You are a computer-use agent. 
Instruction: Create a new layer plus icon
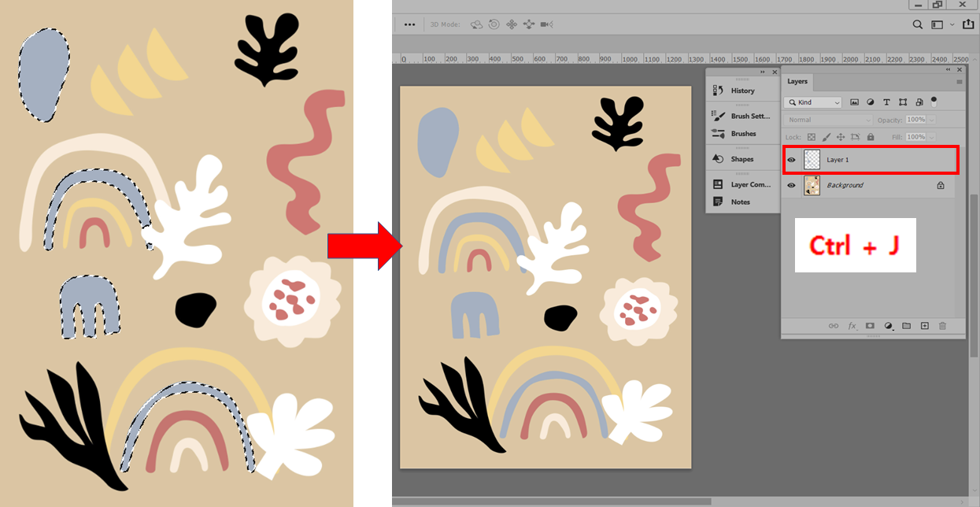point(925,326)
